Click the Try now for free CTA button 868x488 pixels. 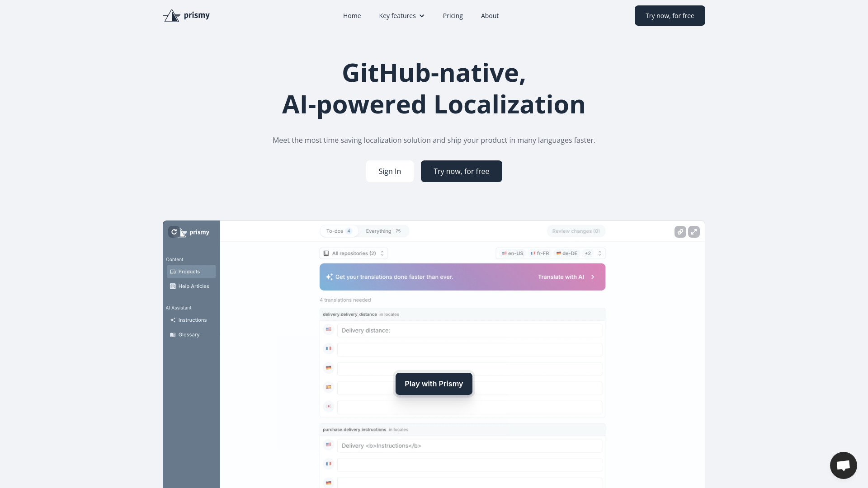[x=670, y=15]
